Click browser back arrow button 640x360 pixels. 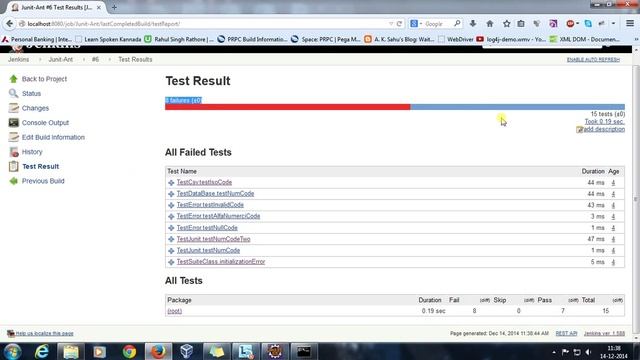[9, 24]
